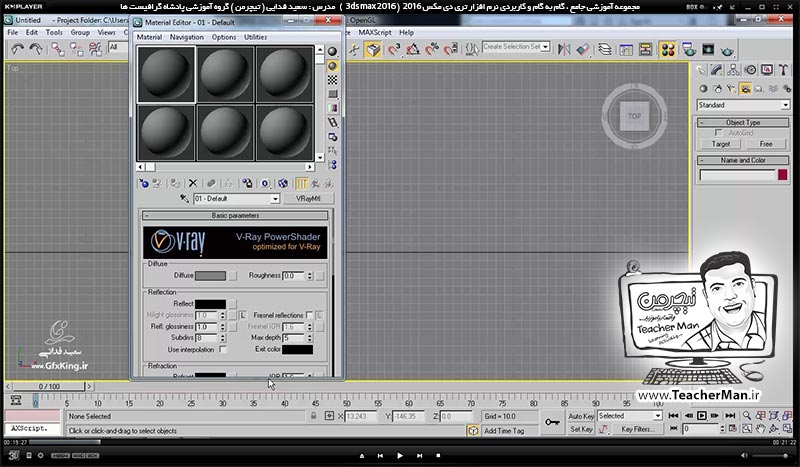Select Cameras category in Create panel
Image resolution: width=800 pixels, height=467 pixels.
click(745, 89)
